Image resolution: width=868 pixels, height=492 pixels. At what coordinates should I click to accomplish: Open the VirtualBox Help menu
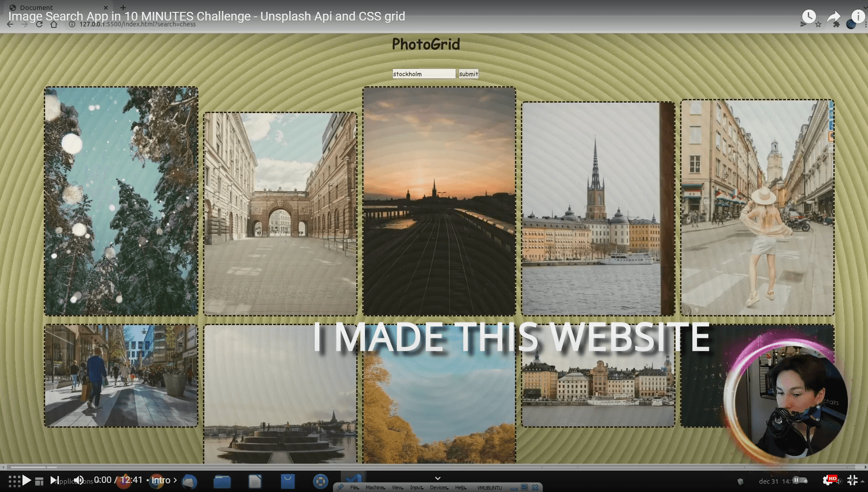(x=460, y=487)
